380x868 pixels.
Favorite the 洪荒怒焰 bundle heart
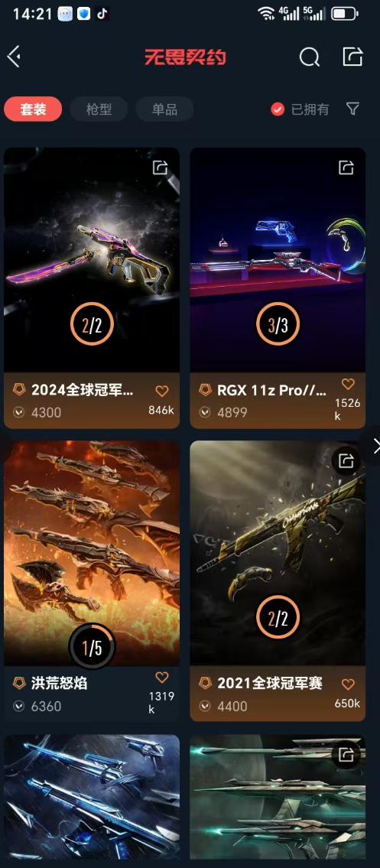(x=161, y=677)
